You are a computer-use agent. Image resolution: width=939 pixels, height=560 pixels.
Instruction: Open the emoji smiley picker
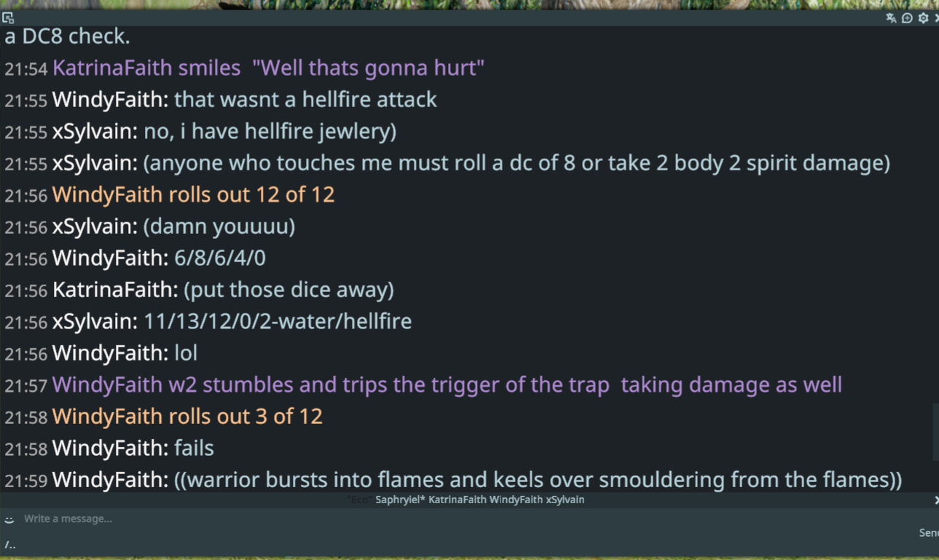click(x=9, y=519)
